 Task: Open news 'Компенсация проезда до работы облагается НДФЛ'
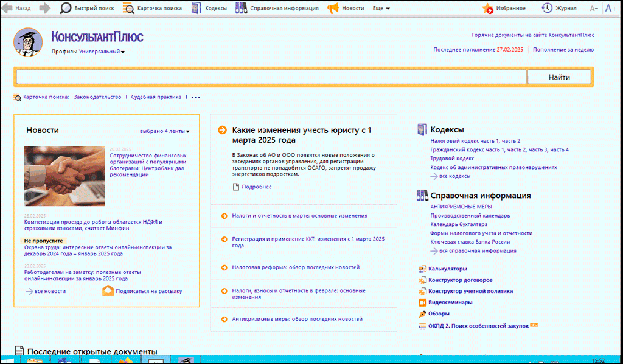(x=93, y=225)
